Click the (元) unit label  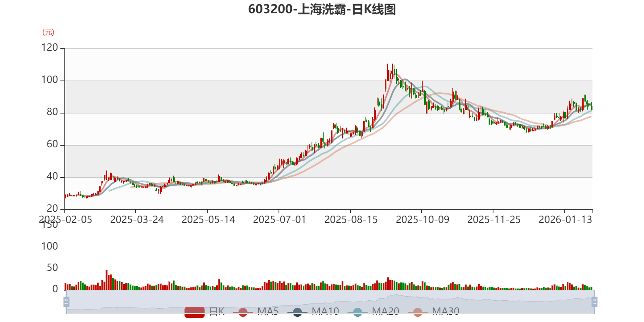click(48, 32)
